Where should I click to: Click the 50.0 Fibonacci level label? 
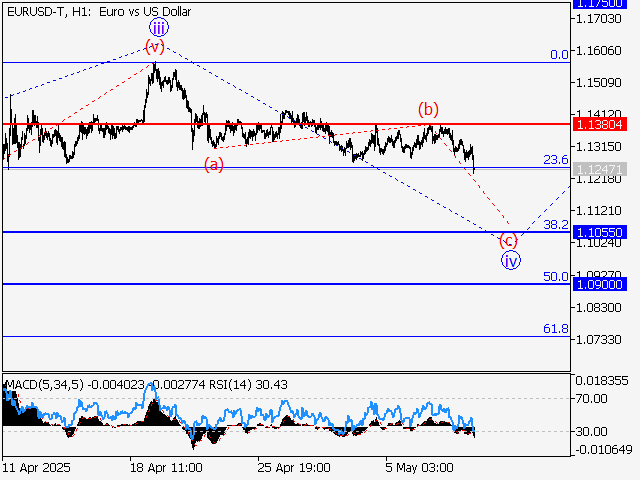[555, 277]
